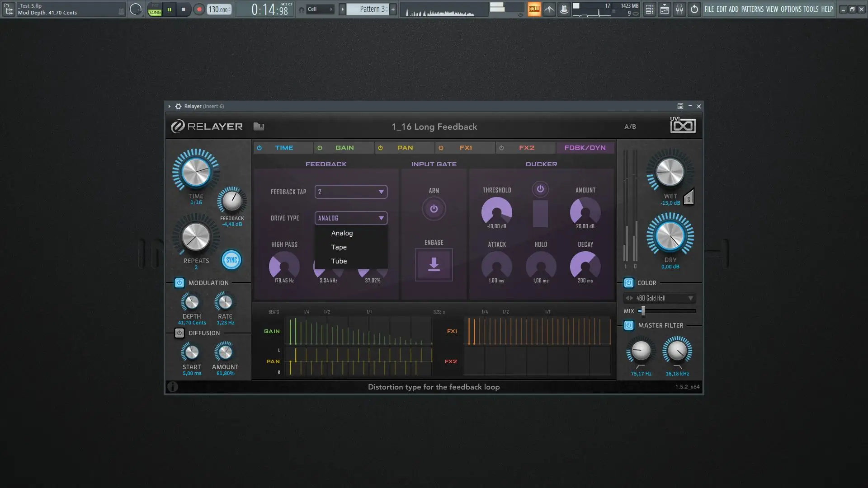Click the tempo field showing 130.000
This screenshot has height=488, width=868.
point(219,9)
